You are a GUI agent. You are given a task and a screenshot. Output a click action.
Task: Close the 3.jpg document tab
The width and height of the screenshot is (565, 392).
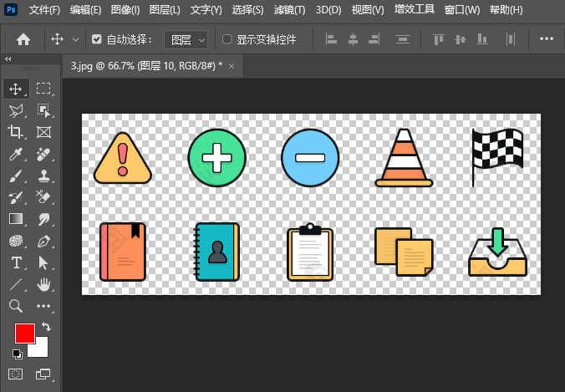click(232, 66)
